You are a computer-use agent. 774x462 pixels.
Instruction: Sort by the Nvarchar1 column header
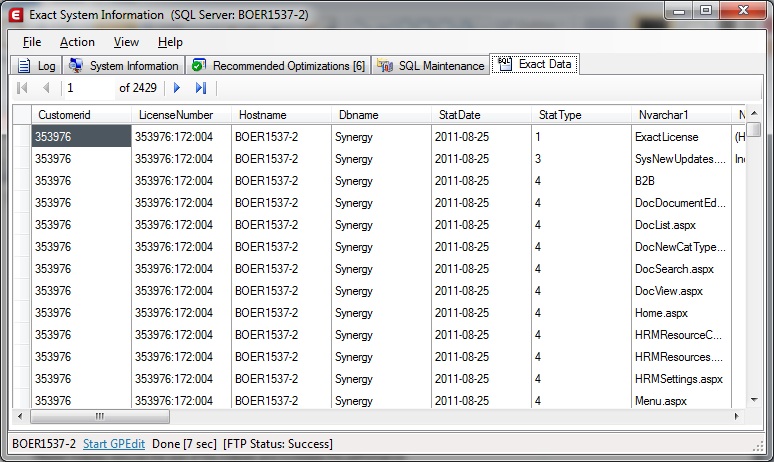(x=682, y=115)
